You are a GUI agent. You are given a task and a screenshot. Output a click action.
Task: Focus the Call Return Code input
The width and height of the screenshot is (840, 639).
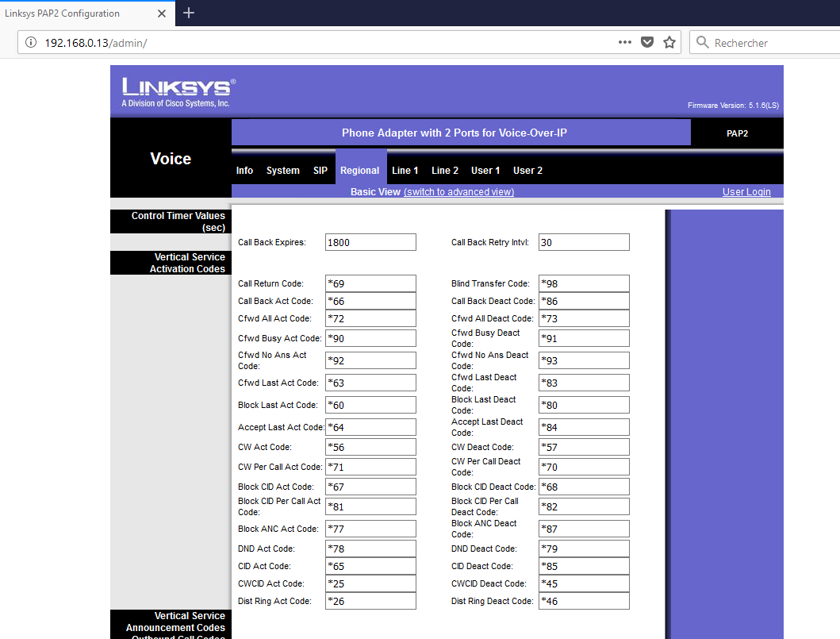tap(370, 283)
